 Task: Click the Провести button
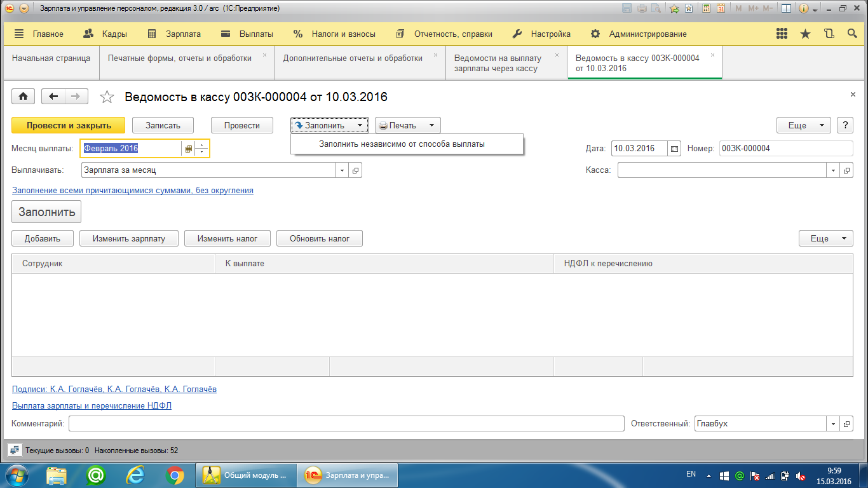tap(242, 125)
